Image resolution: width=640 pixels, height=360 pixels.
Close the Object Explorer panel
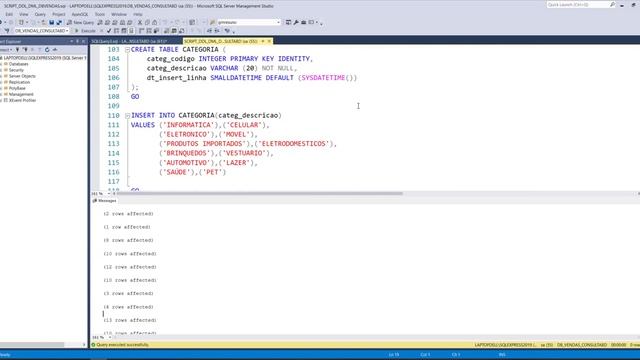[84, 42]
